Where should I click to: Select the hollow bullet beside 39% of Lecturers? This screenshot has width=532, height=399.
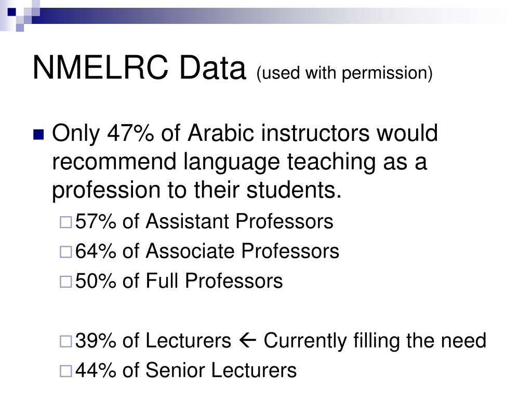click(65, 341)
